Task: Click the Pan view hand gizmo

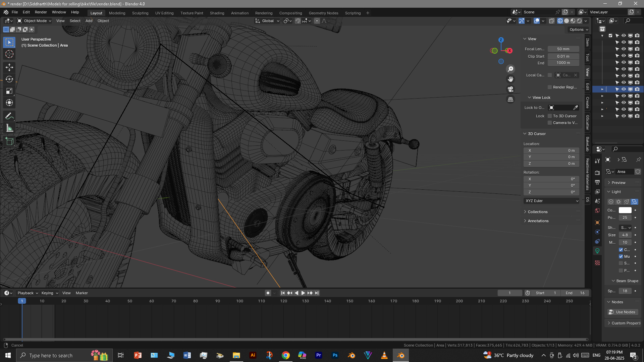Action: (511, 79)
